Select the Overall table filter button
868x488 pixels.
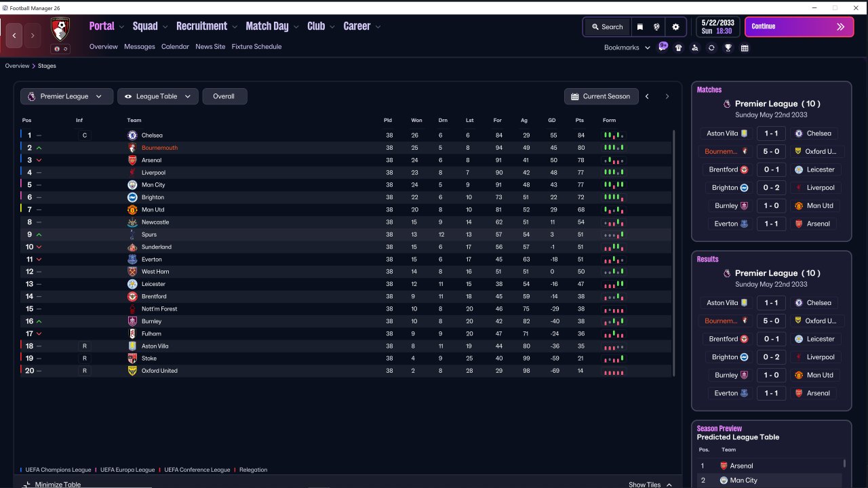coord(224,96)
